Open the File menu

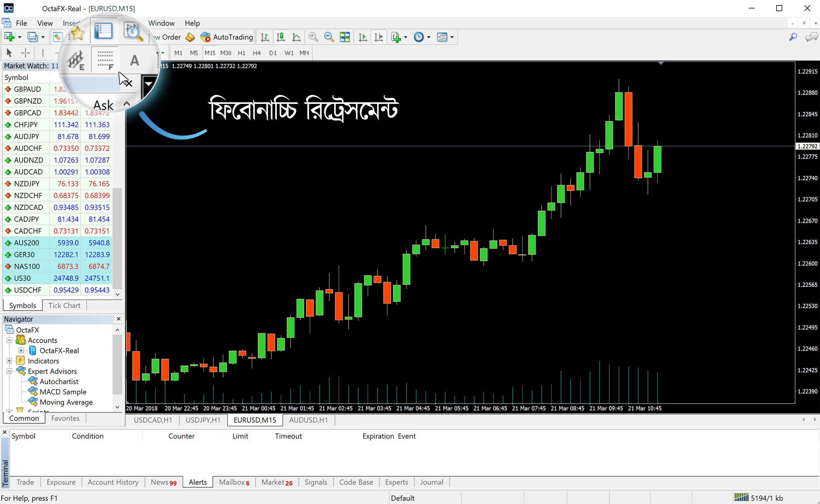pyautogui.click(x=21, y=23)
